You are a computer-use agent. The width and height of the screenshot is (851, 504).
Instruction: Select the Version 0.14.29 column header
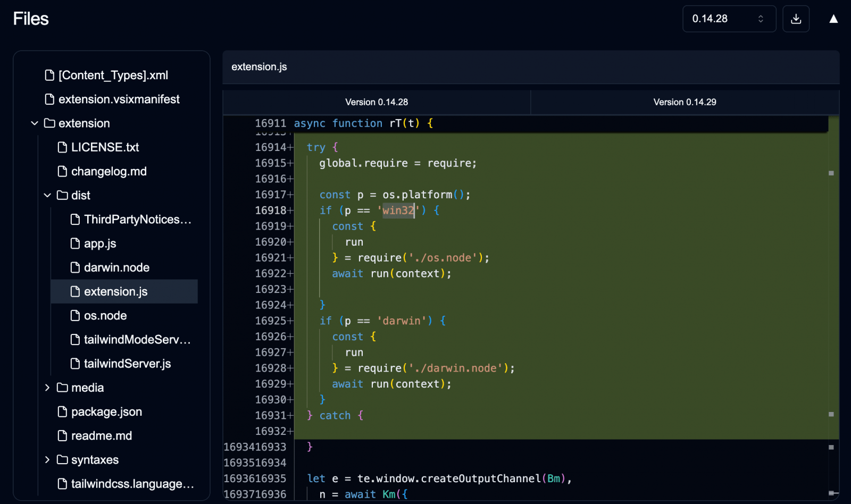(685, 102)
